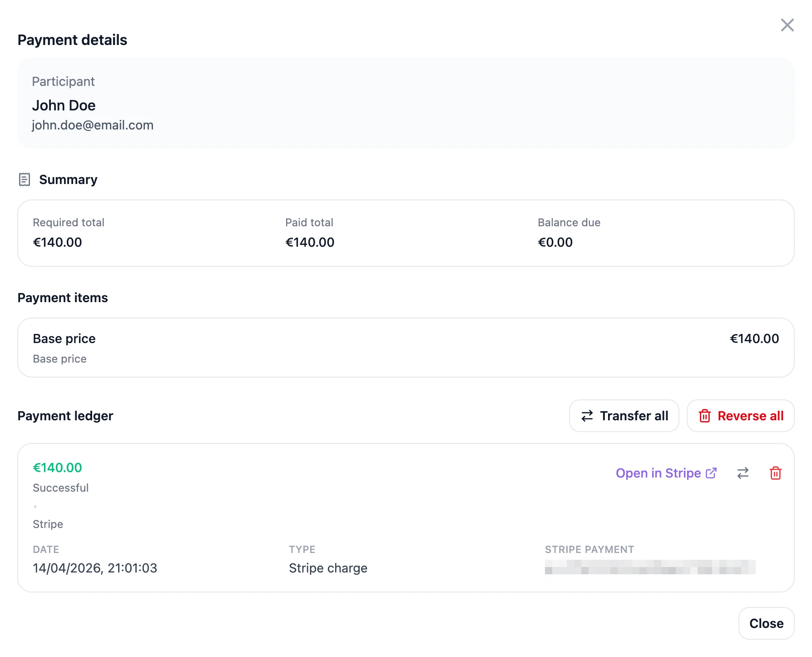The height and width of the screenshot is (657, 812).
Task: Click the Balance due value €0.00
Action: click(555, 242)
